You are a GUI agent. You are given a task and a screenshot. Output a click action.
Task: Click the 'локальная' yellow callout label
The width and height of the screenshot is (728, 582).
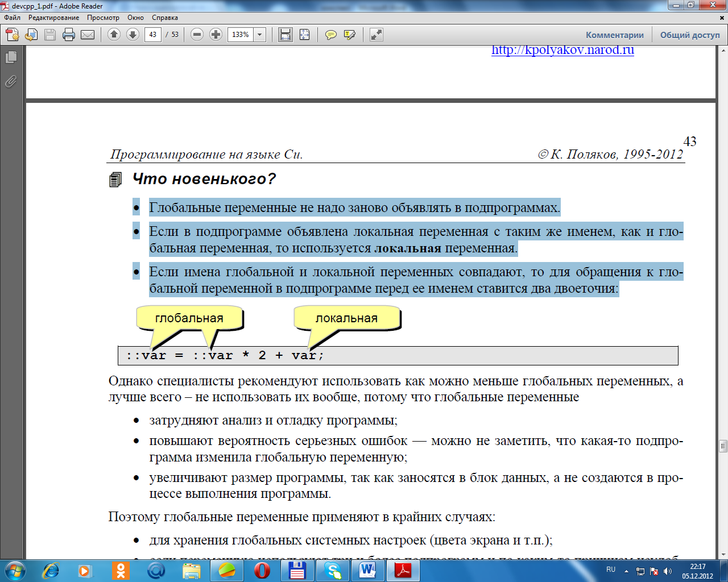[x=346, y=318]
